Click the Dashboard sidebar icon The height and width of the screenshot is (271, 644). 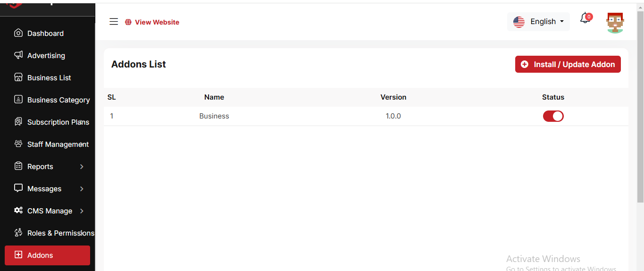coord(18,33)
